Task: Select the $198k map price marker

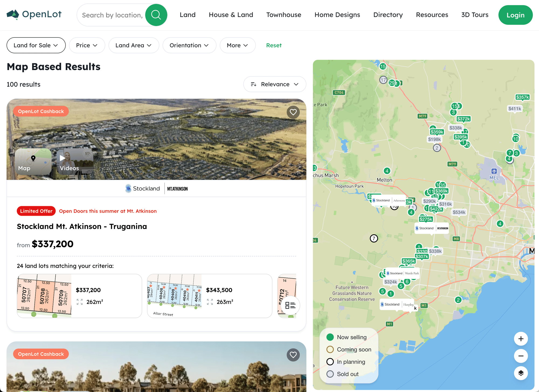Action: (434, 139)
